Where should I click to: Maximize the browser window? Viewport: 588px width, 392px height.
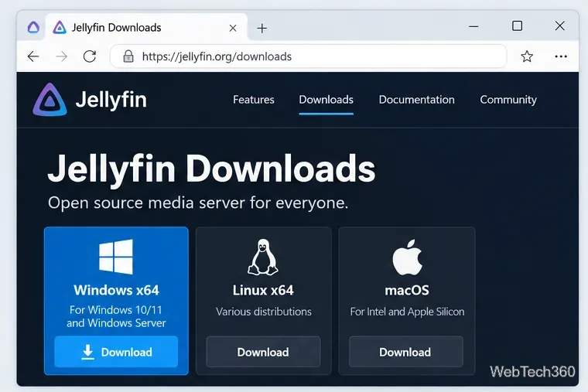click(x=517, y=26)
